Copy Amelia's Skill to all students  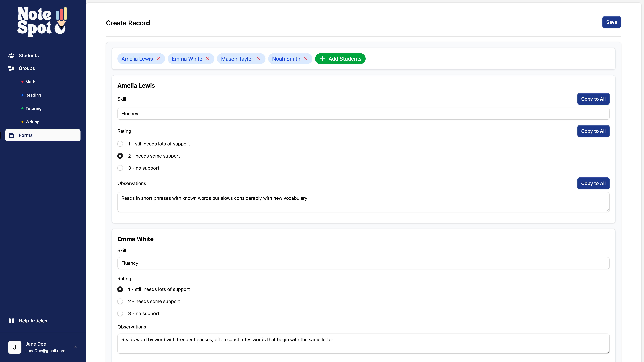pos(593,99)
